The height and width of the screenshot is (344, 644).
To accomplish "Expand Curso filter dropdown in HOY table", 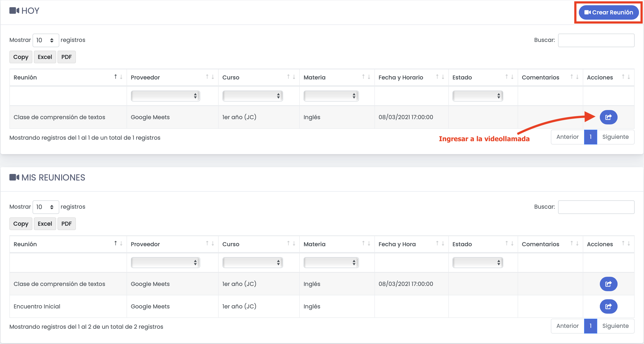I will pyautogui.click(x=252, y=96).
